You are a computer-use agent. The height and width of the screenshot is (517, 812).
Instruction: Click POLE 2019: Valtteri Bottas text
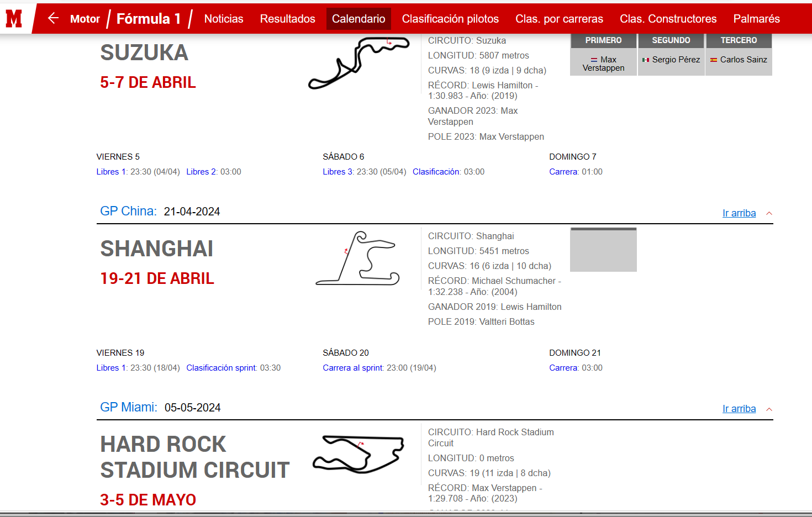click(481, 322)
